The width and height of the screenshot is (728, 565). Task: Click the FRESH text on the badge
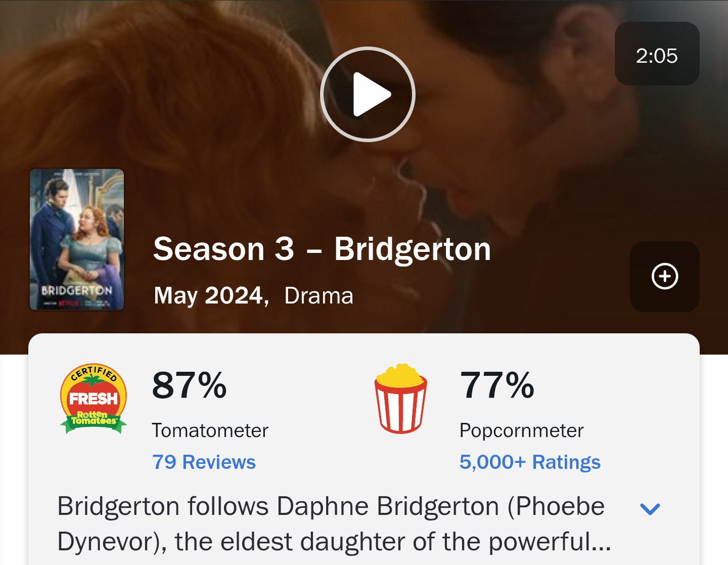click(94, 399)
